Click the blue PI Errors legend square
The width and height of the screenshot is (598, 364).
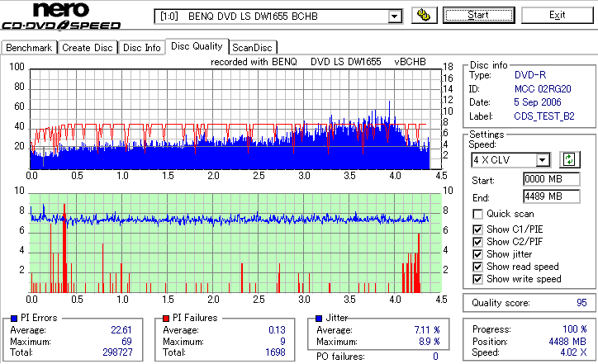(14, 319)
